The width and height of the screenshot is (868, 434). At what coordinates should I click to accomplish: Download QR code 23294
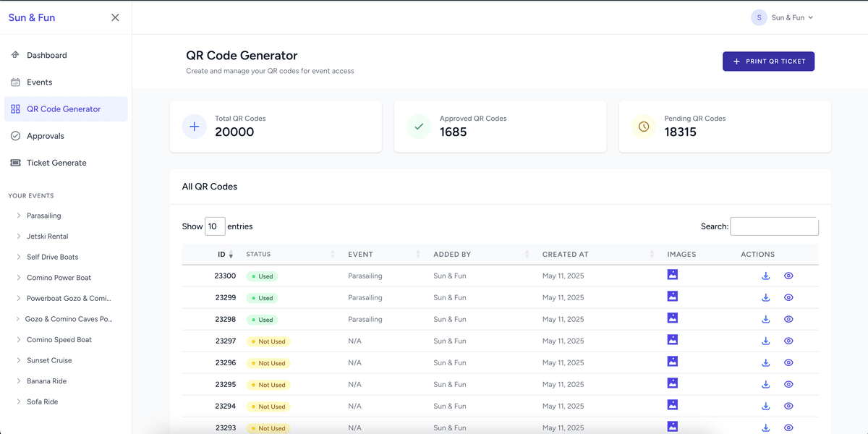click(766, 406)
